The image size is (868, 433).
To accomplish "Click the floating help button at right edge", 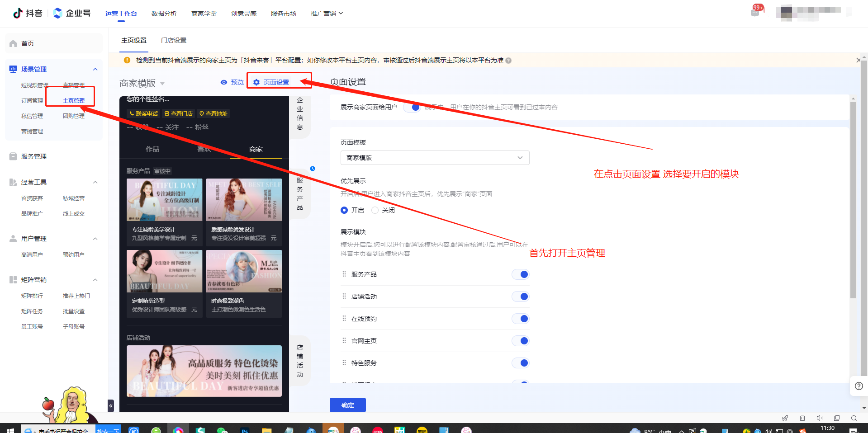I will [x=859, y=386].
